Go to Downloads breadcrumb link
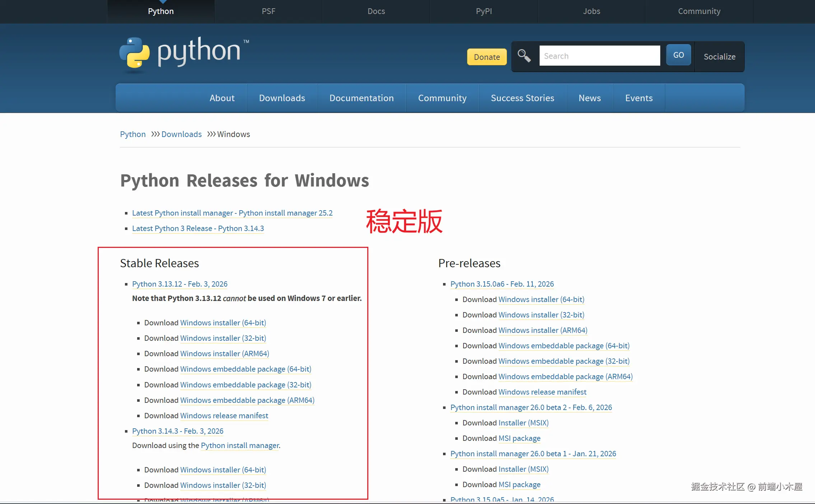 pyautogui.click(x=181, y=134)
